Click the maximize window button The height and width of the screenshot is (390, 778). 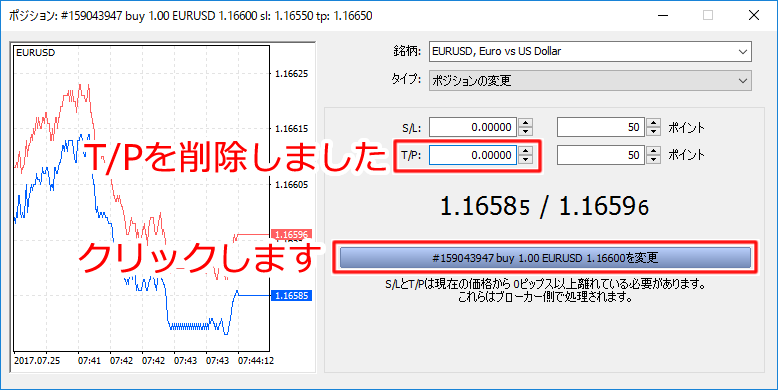[708, 15]
